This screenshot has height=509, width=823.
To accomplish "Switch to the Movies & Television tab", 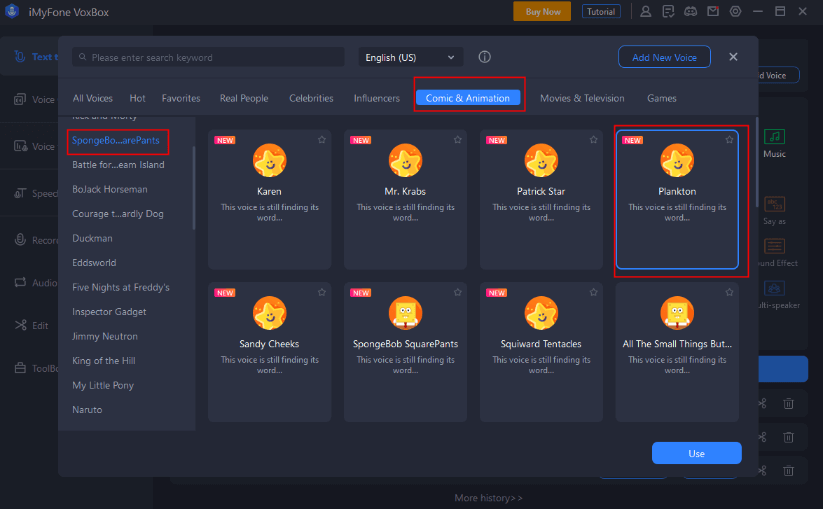I will coord(582,98).
